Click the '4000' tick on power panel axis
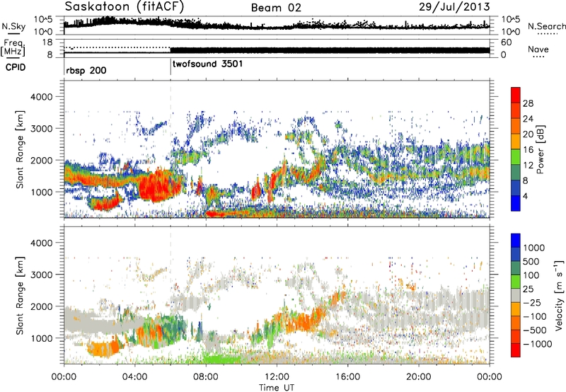This screenshot has height=392, width=566. coord(42,97)
